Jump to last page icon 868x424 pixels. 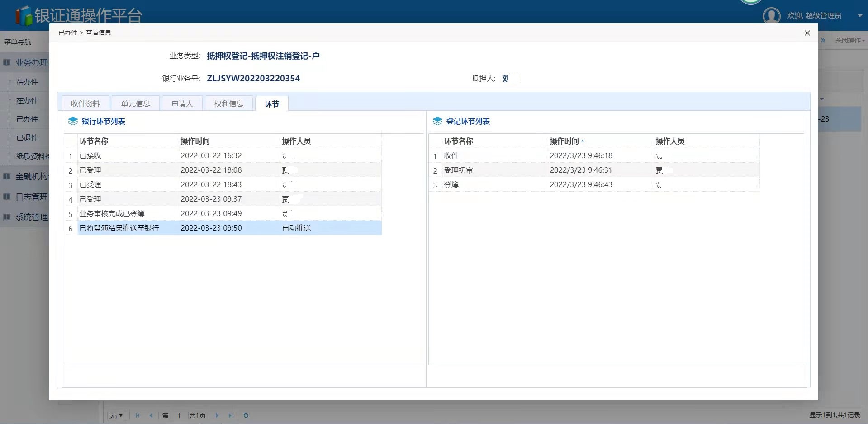(x=231, y=415)
